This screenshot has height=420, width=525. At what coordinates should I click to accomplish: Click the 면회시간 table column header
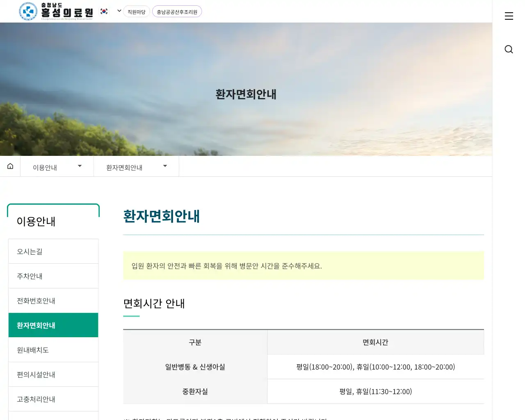375,342
